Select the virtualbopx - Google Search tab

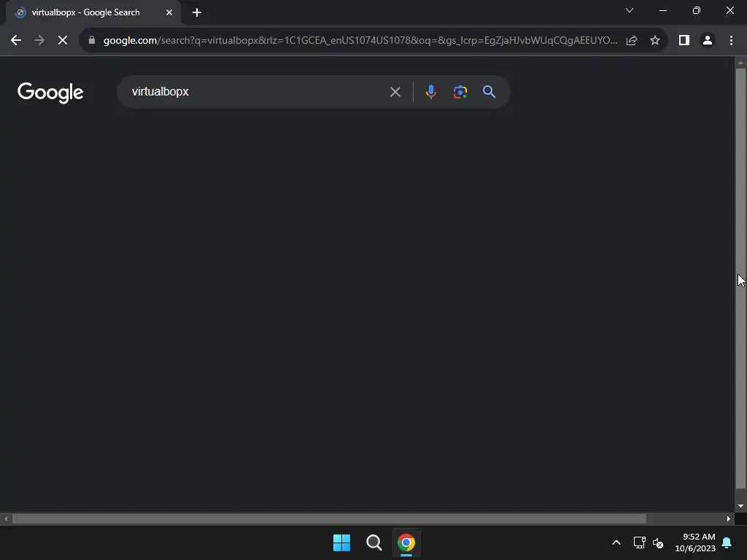[x=93, y=12]
